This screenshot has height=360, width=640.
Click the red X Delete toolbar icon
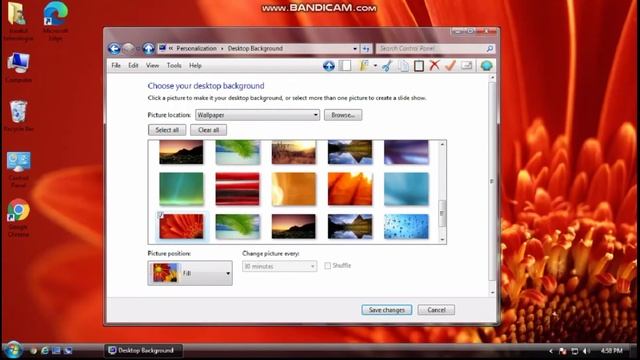[434, 65]
